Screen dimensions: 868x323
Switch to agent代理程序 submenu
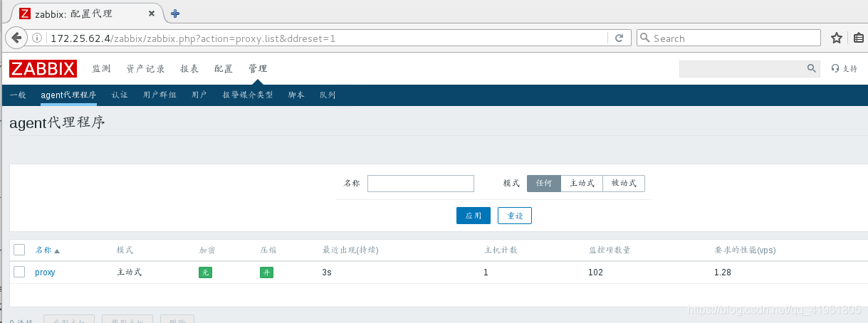(x=68, y=95)
